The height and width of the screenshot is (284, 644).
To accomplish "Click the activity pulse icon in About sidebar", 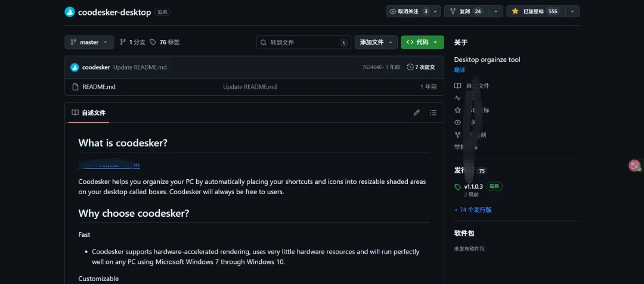I will (457, 98).
